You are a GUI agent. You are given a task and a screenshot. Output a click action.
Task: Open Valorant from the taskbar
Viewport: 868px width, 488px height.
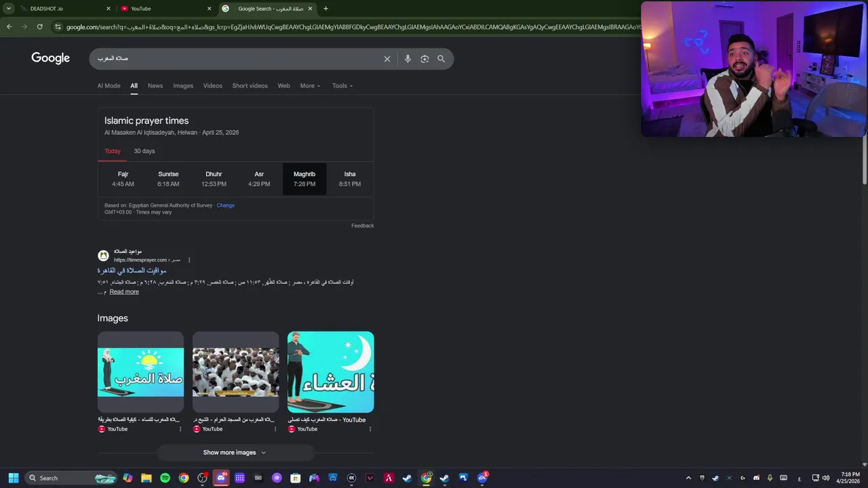[370, 478]
